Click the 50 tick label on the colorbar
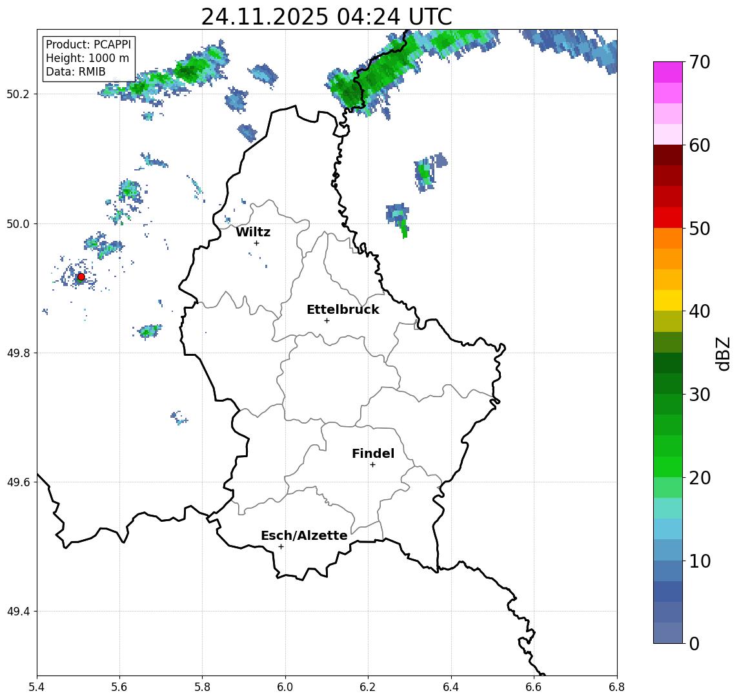This screenshot has height=700, width=739. [700, 229]
